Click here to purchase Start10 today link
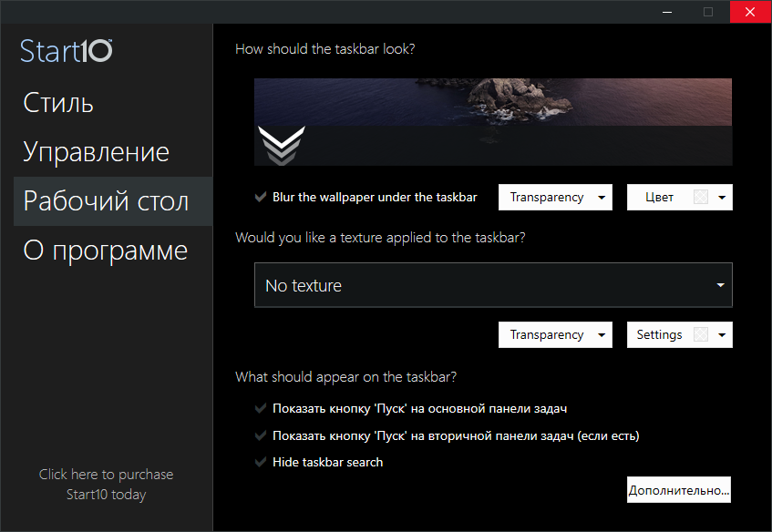Viewport: 772px width, 532px height. (x=107, y=485)
